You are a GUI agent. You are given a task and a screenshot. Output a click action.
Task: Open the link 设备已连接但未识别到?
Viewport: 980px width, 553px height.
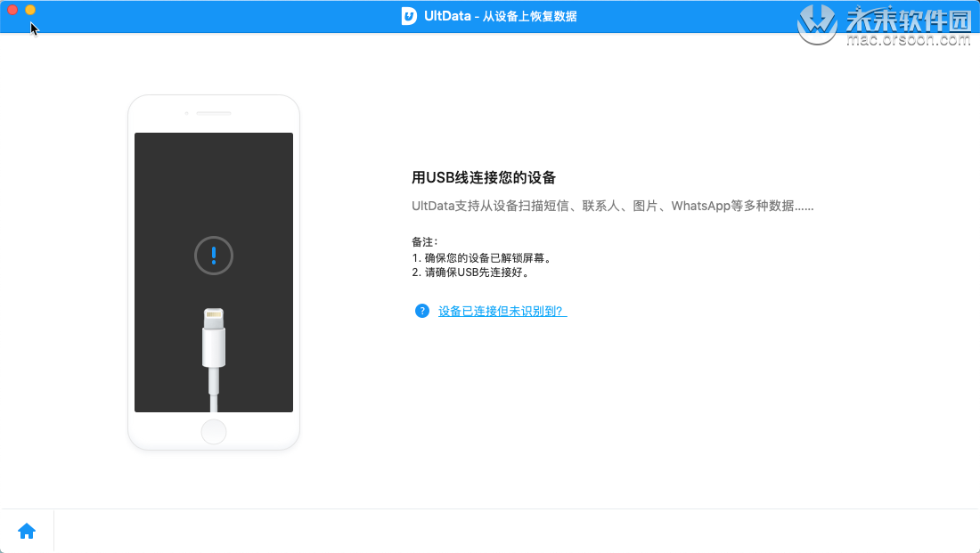click(502, 311)
